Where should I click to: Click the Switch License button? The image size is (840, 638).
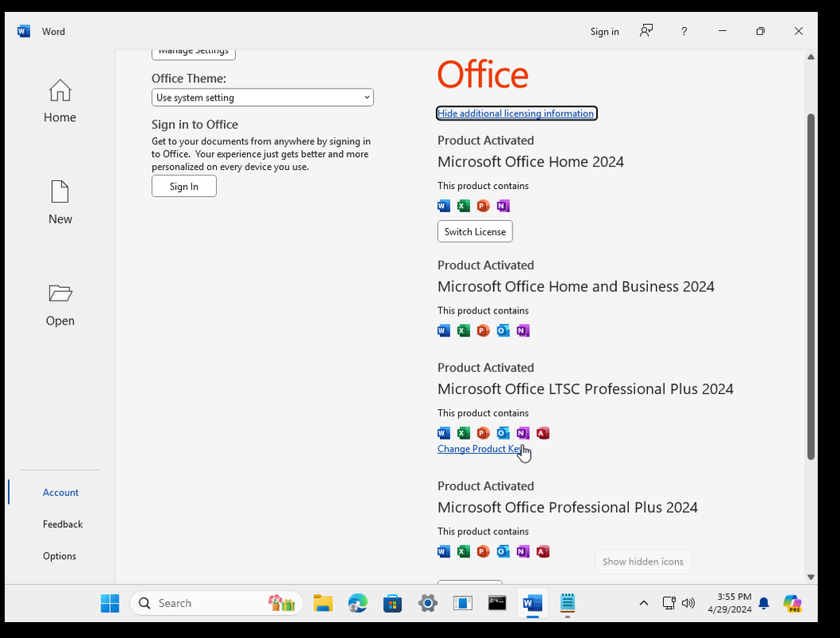click(x=475, y=231)
